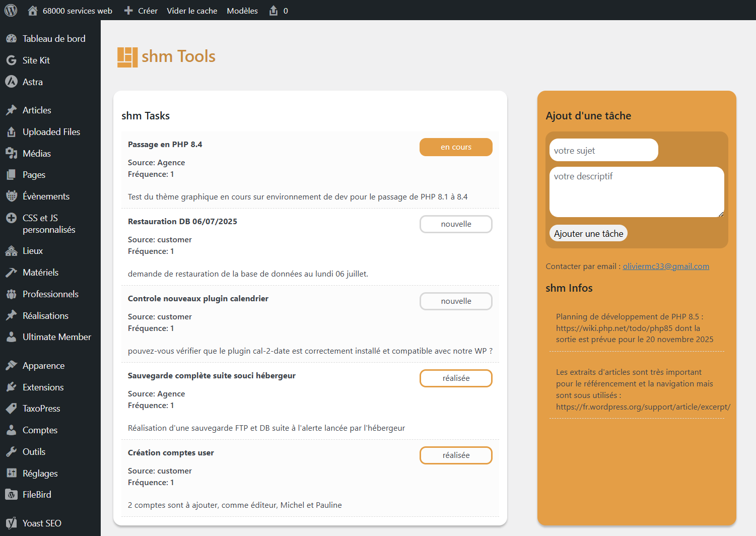The width and height of the screenshot is (756, 536).
Task: Click the Ajout d'une tâche heading
Action: [x=588, y=116]
